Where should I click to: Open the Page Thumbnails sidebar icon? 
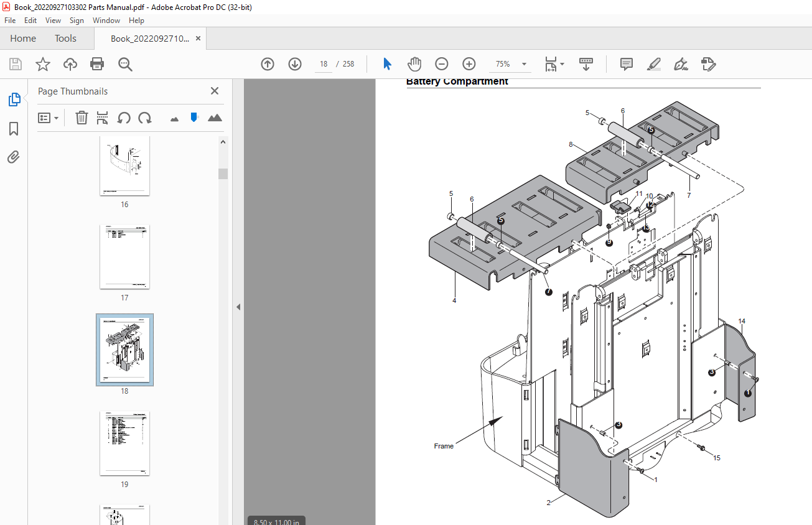coord(14,100)
